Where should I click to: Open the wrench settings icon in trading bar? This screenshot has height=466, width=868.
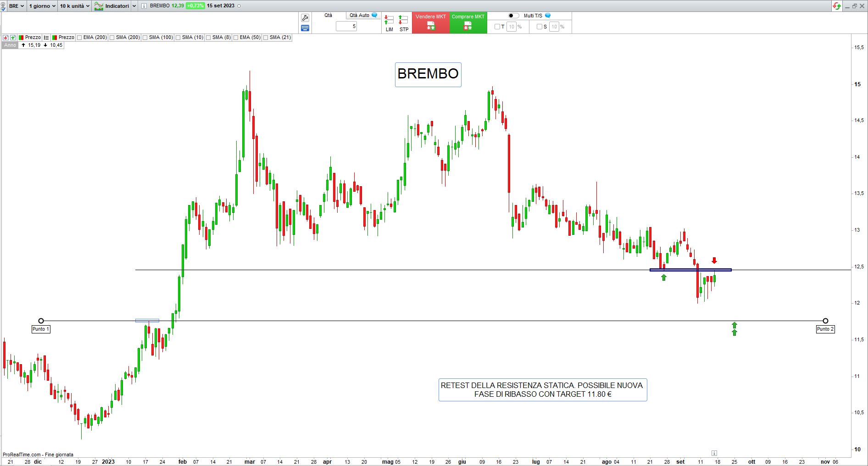(x=305, y=18)
